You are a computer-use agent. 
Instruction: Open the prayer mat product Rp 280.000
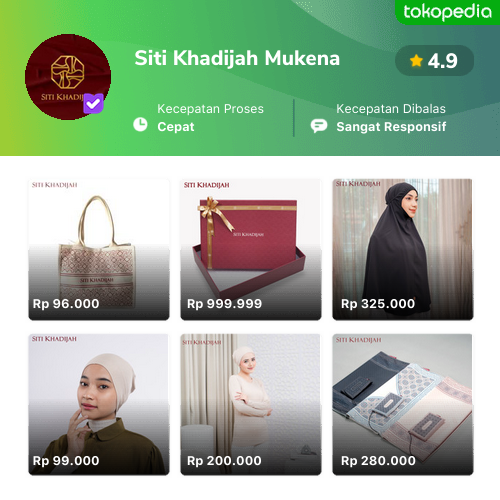[403, 404]
